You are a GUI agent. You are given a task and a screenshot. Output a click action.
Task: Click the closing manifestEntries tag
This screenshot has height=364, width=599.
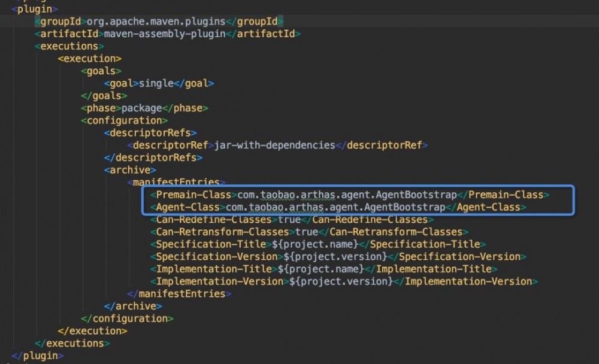[x=179, y=294]
